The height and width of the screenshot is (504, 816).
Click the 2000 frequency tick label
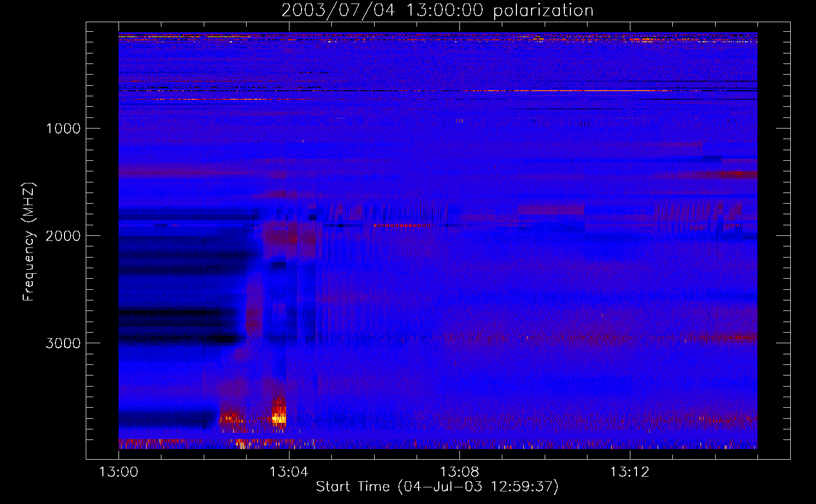(x=63, y=235)
